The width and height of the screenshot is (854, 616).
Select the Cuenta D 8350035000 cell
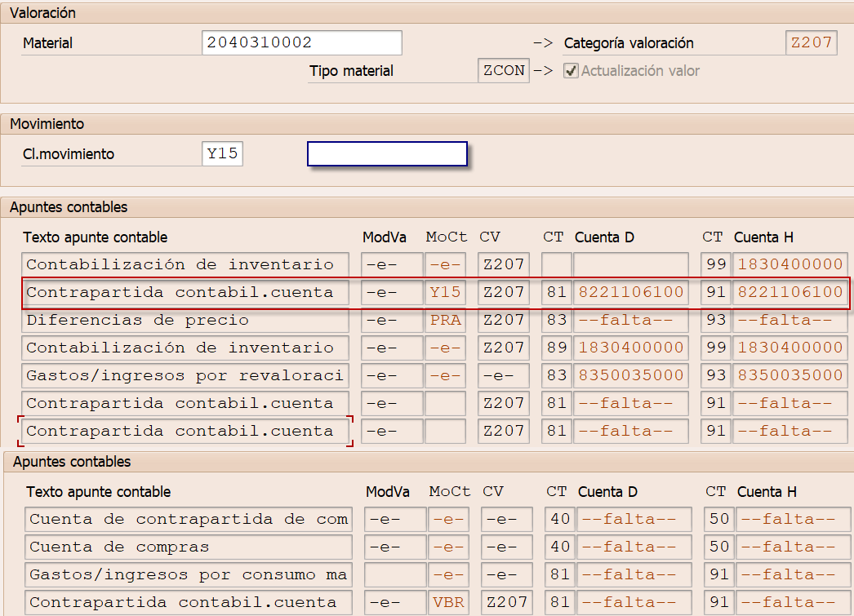tap(630, 375)
